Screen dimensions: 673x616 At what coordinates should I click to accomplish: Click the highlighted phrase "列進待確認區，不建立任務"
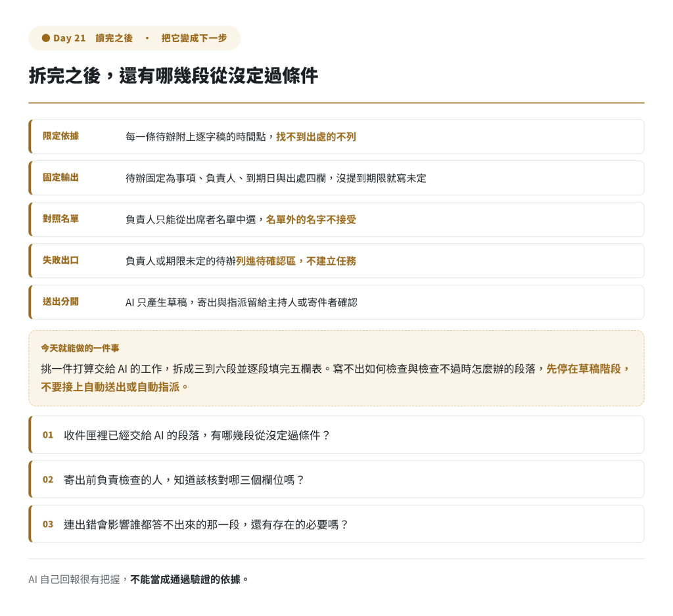tap(296, 261)
